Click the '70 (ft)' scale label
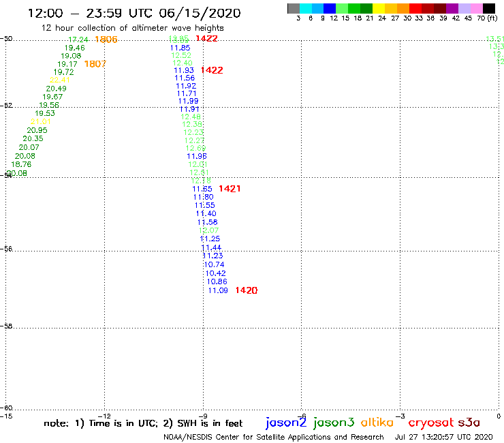This screenshot has height=443, width=504. point(487,18)
